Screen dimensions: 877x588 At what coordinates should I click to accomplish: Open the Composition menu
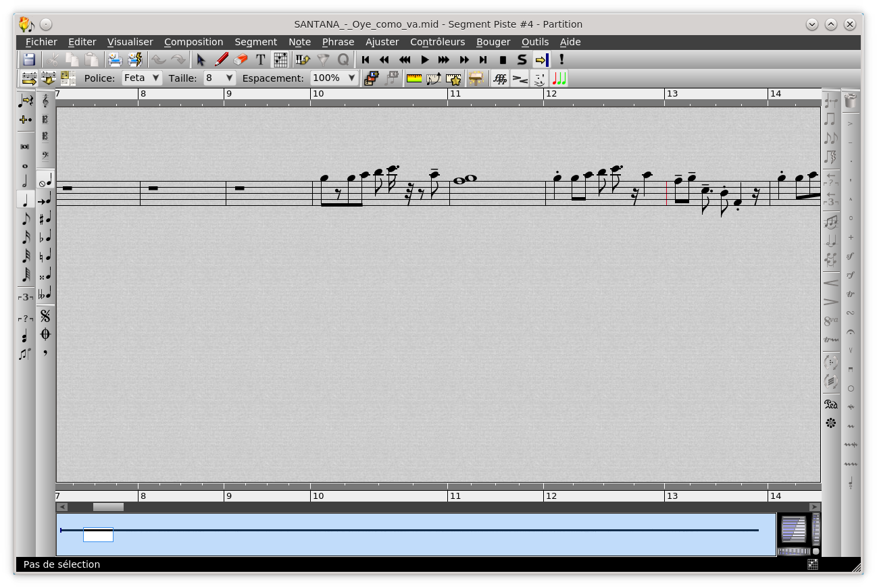[193, 42]
